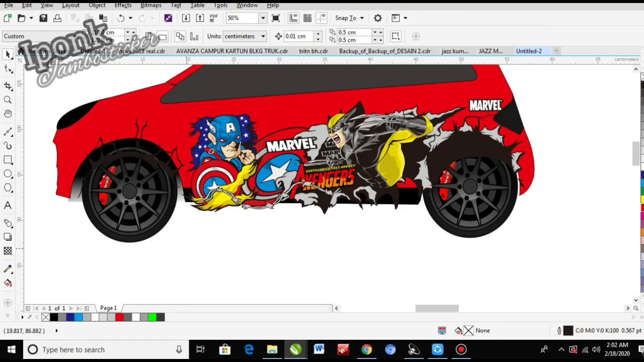Click the Publish to PDF icon
This screenshot has width=644, height=362.
coord(214,18)
